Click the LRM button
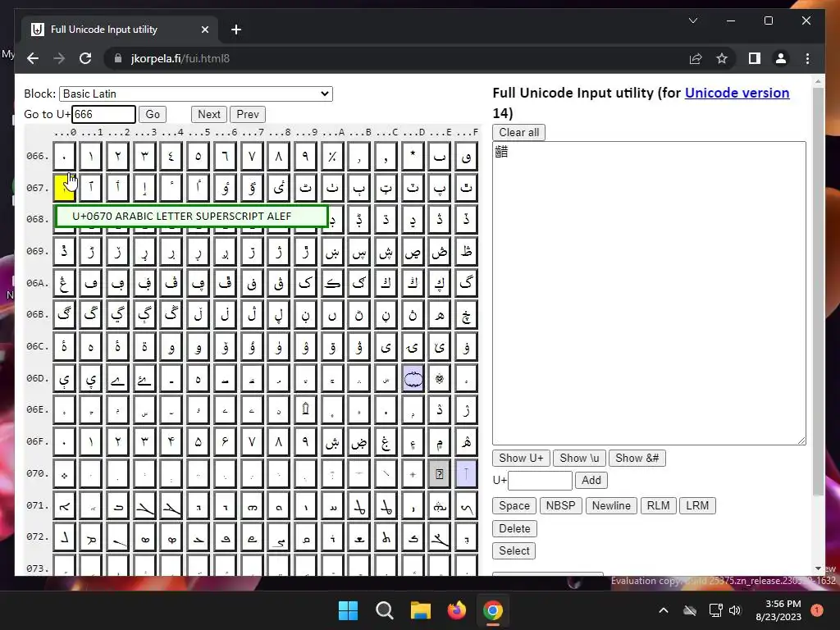Viewport: 840px width, 630px height. click(x=697, y=505)
